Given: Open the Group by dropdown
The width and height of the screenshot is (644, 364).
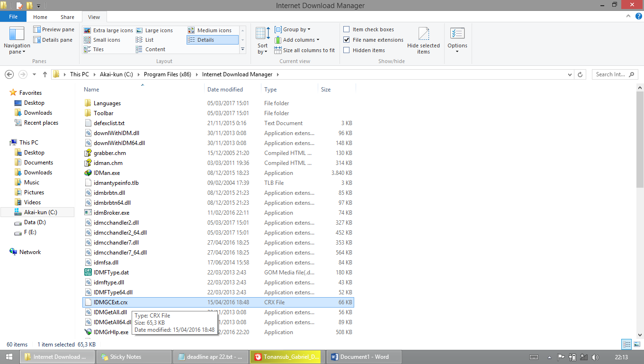Looking at the screenshot, I should point(292,29).
